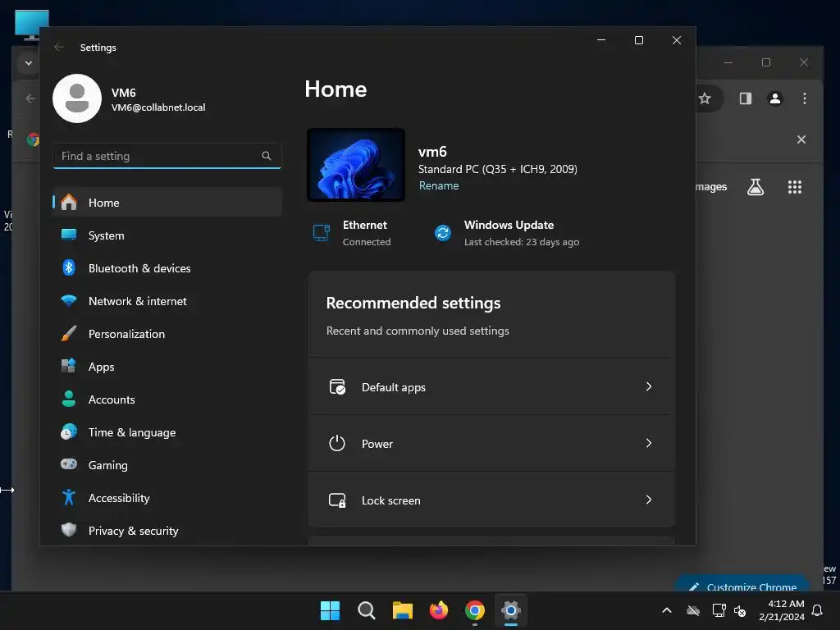840x630 pixels.
Task: Select Bluetooth & devices in sidebar
Action: pos(167,268)
